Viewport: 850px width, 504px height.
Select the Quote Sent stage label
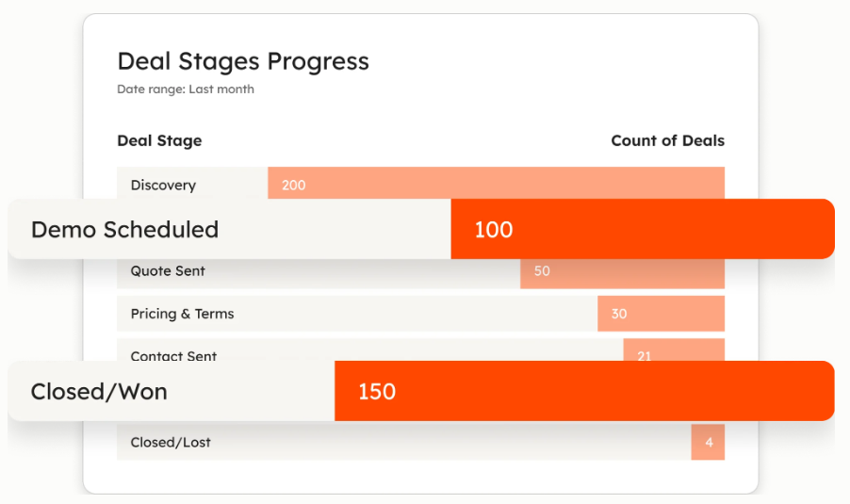coord(168,271)
